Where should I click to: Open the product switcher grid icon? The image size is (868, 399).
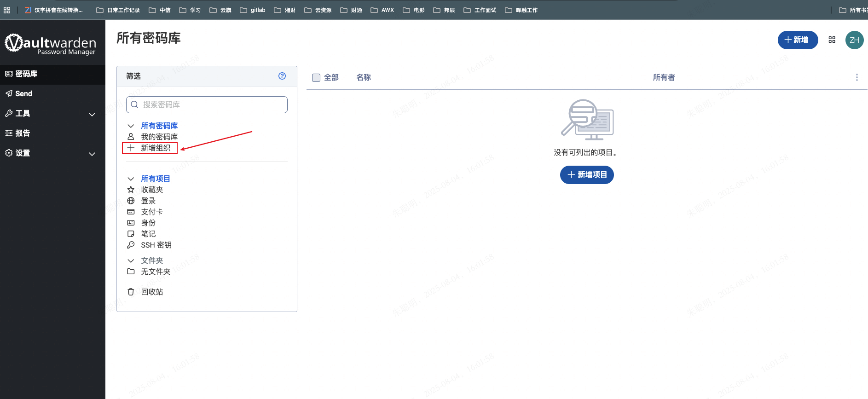point(832,40)
